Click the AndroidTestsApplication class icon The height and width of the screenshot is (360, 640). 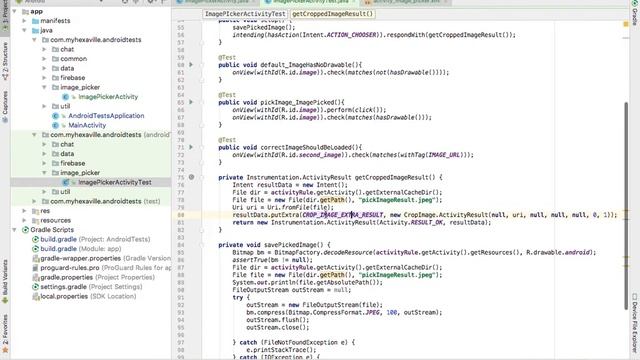click(56, 116)
